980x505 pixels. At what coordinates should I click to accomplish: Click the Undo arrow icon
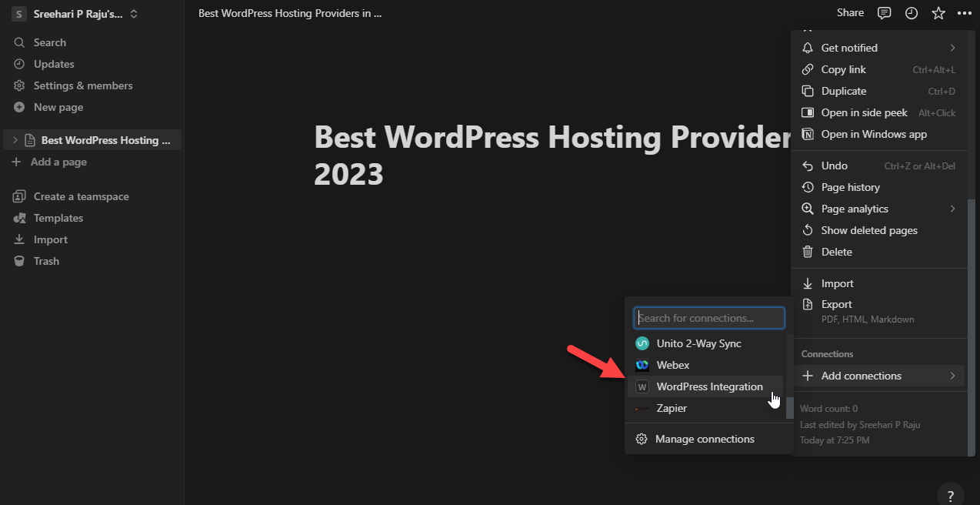pyautogui.click(x=808, y=166)
